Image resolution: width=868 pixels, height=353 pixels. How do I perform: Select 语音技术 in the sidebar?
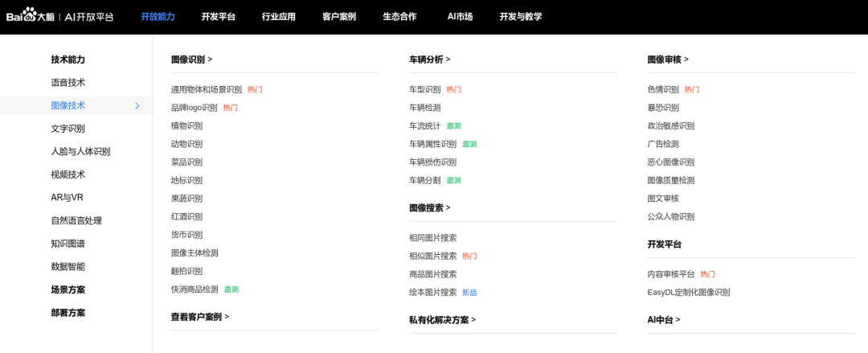point(68,83)
